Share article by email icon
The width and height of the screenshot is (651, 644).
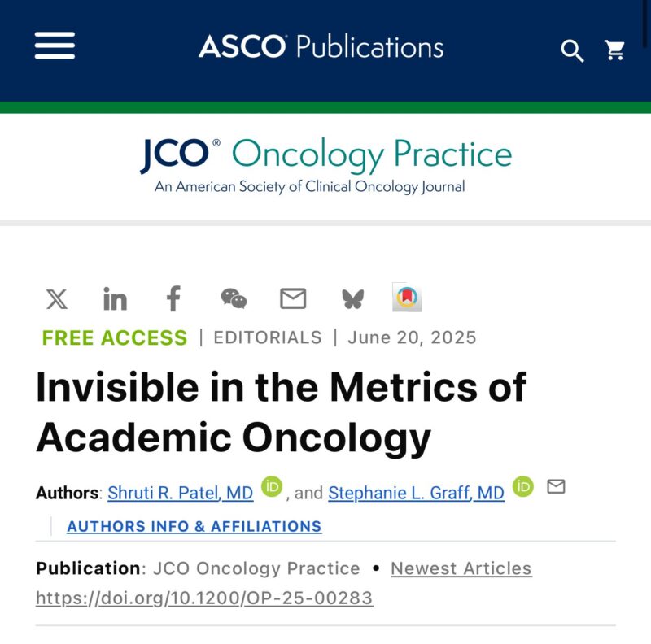[293, 298]
